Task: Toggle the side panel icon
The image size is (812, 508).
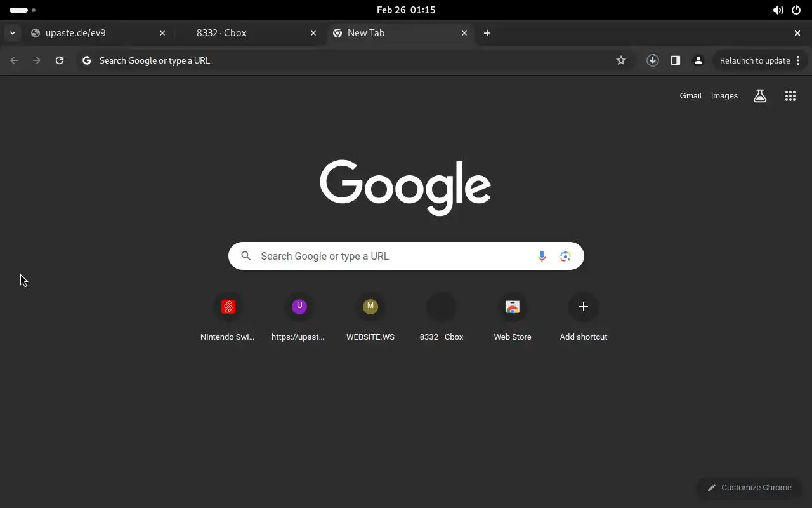Action: pyautogui.click(x=676, y=60)
